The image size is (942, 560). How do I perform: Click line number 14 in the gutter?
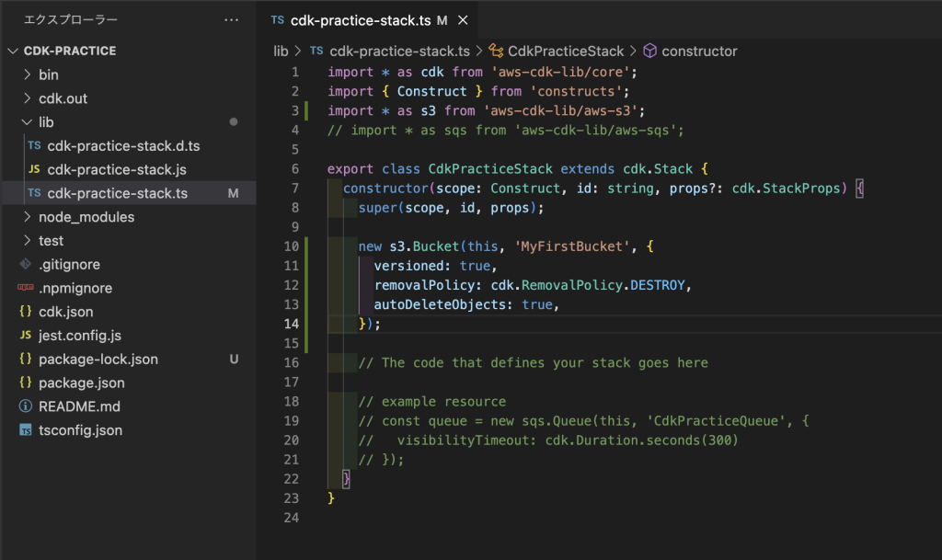coord(291,324)
